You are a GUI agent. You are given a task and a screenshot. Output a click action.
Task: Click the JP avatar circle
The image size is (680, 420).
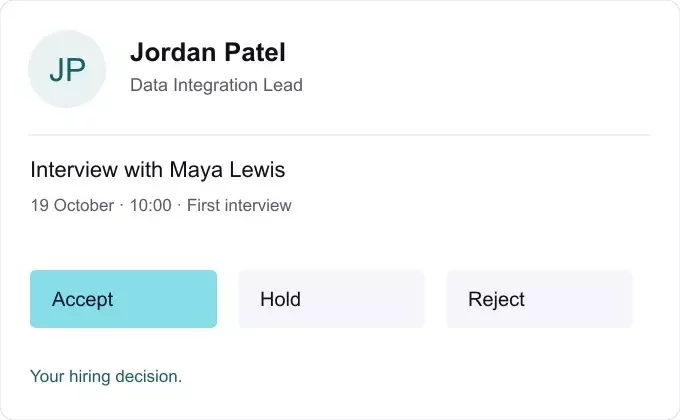coord(67,69)
